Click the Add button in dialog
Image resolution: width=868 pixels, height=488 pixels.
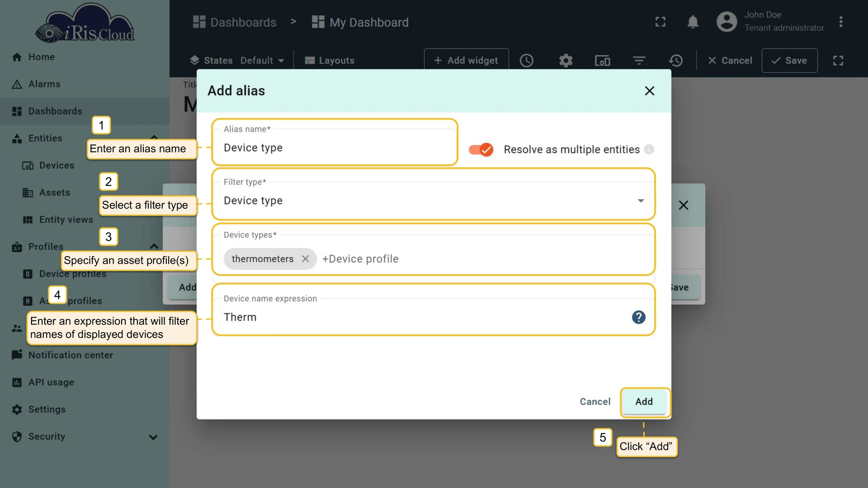[x=644, y=402]
